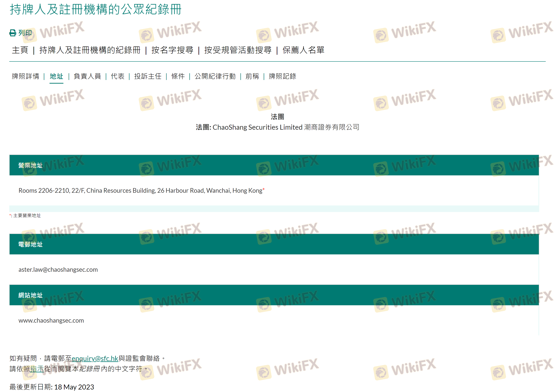This screenshot has height=392, width=555.
Task: Switch to the 牌照記錄 tab
Action: click(282, 76)
